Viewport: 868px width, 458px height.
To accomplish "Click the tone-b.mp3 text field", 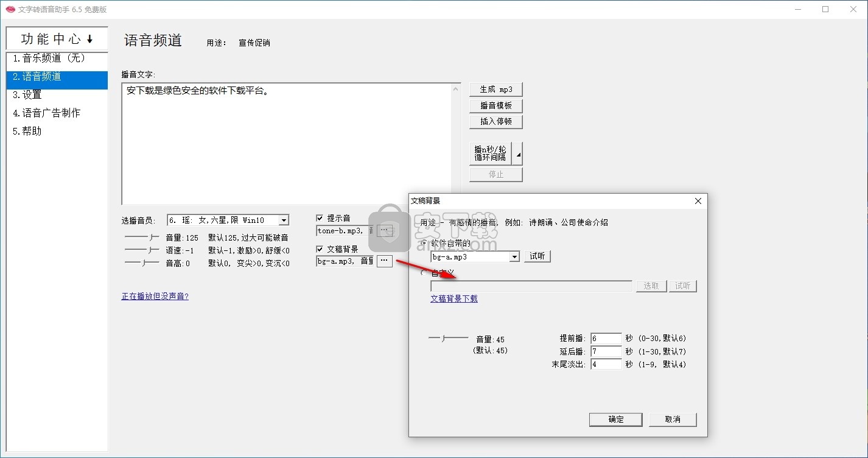I will tap(345, 231).
